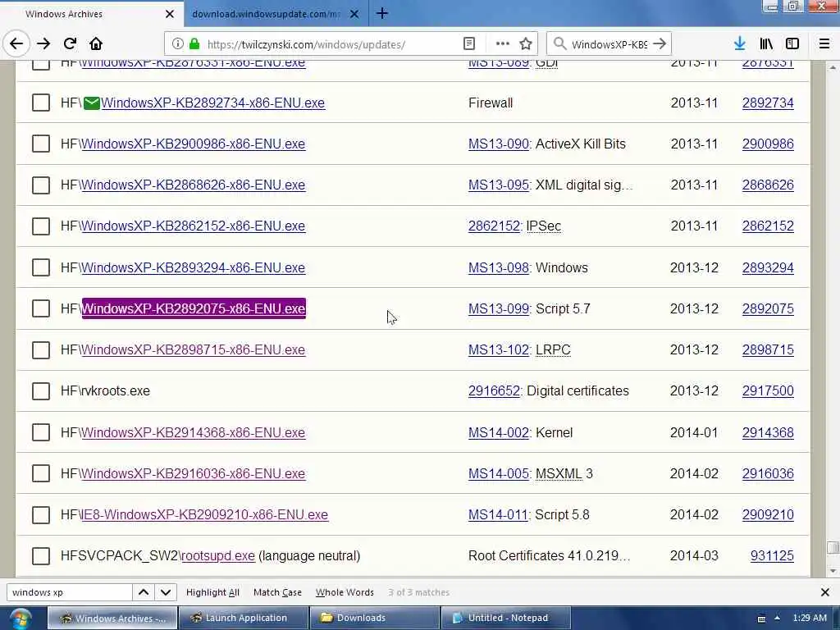The height and width of the screenshot is (630, 840).
Task: Open the downloads panel arrow
Action: pyautogui.click(x=740, y=44)
